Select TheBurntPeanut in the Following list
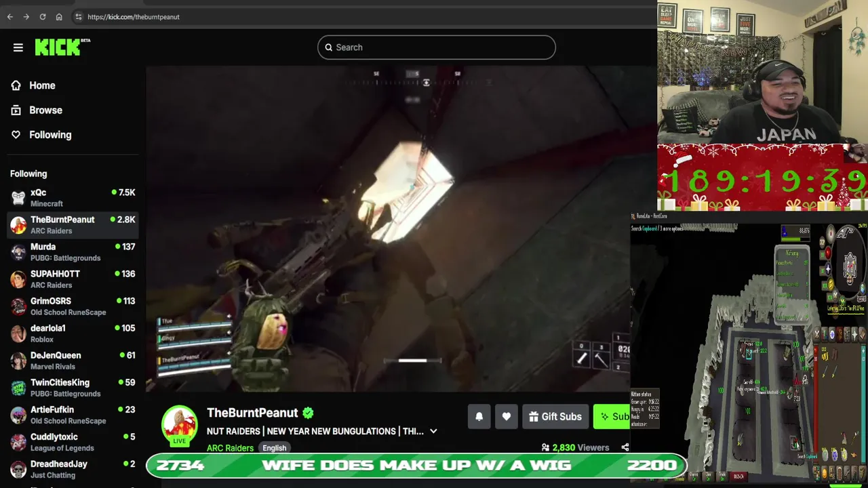The width and height of the screenshot is (868, 488). coord(73,225)
